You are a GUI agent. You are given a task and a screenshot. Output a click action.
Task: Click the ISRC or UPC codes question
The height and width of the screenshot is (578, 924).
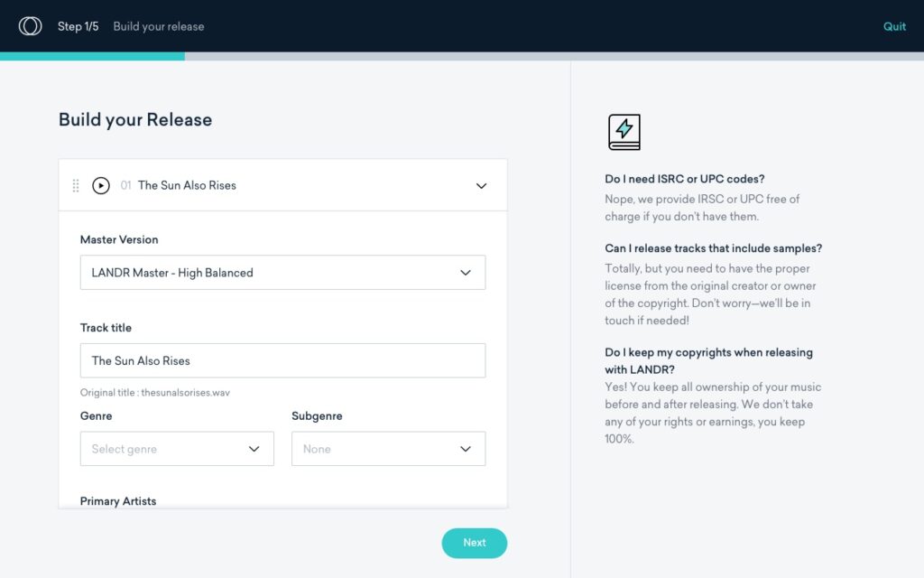coord(684,179)
